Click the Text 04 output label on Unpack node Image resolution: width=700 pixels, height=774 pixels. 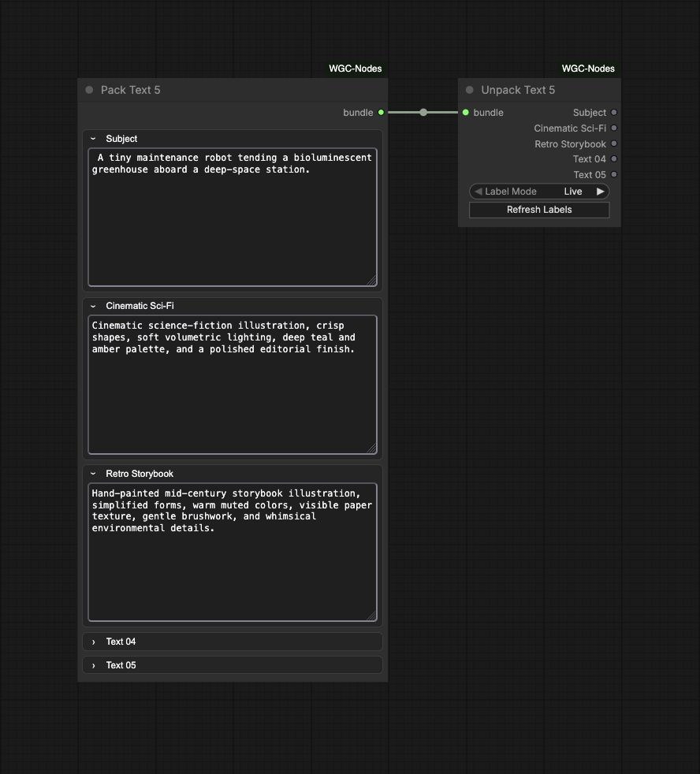tap(590, 159)
